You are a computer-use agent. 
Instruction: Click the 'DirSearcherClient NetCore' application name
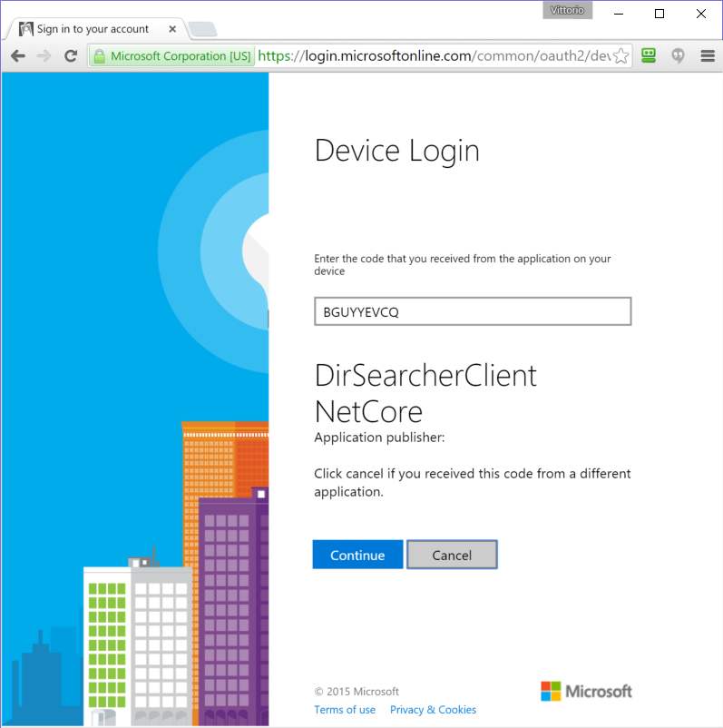tap(425, 394)
